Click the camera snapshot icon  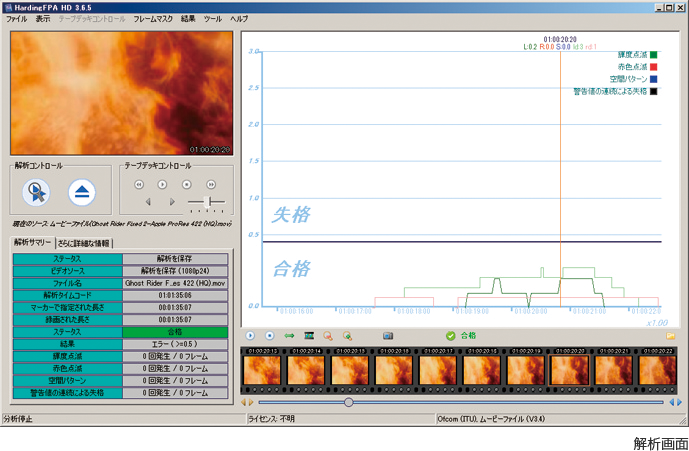coord(388,336)
